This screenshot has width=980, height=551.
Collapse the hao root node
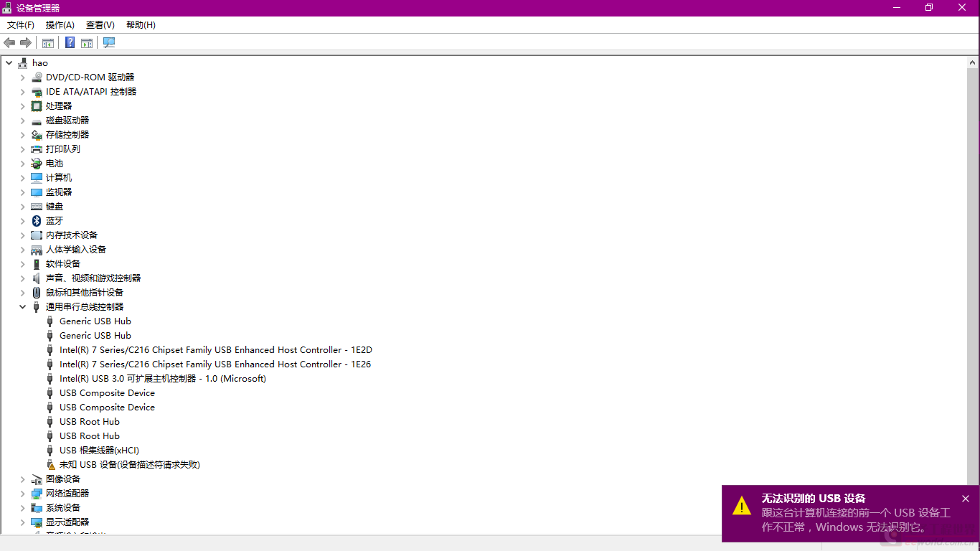(x=9, y=63)
